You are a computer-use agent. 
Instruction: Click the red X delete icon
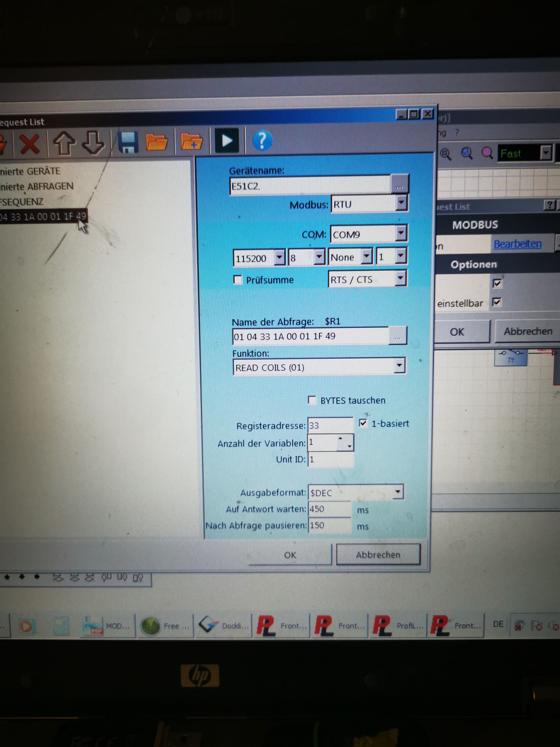[30, 145]
